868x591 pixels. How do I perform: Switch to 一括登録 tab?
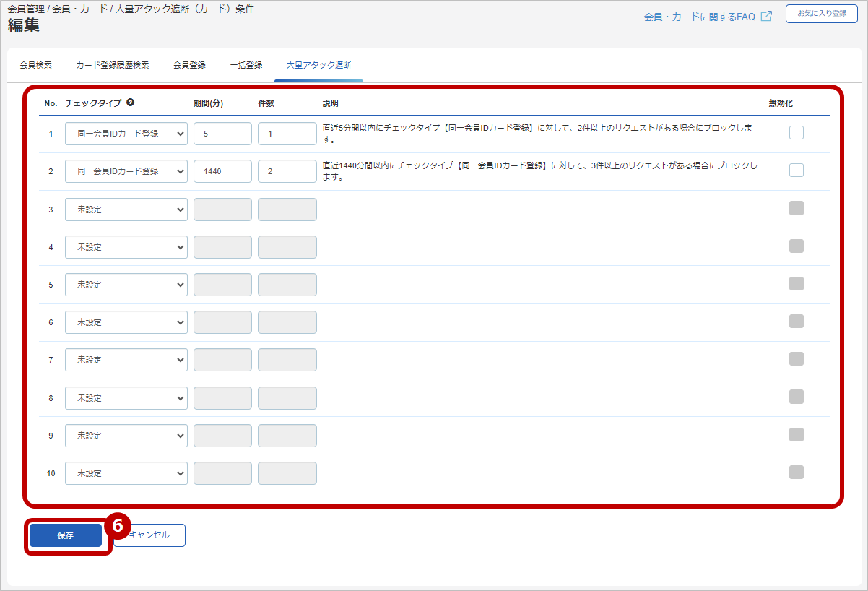[246, 65]
